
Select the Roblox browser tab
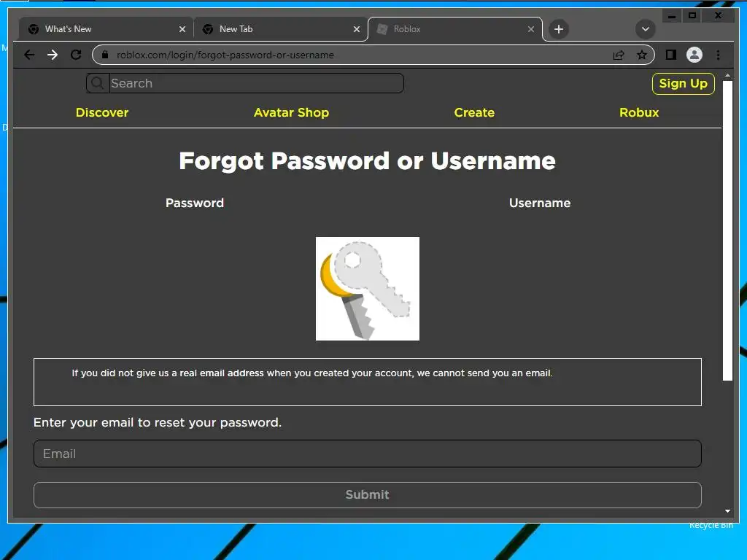tap(455, 29)
